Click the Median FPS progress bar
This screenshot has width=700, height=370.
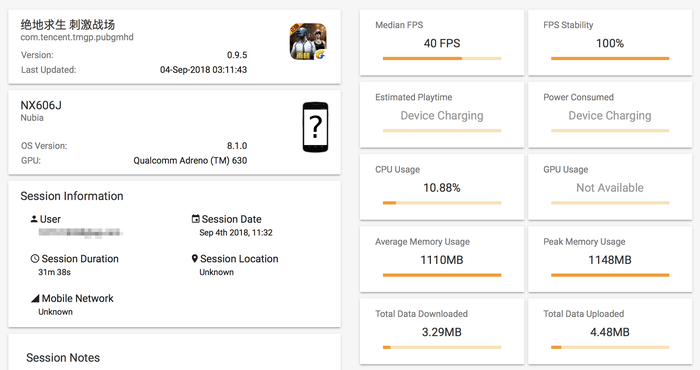(x=442, y=58)
